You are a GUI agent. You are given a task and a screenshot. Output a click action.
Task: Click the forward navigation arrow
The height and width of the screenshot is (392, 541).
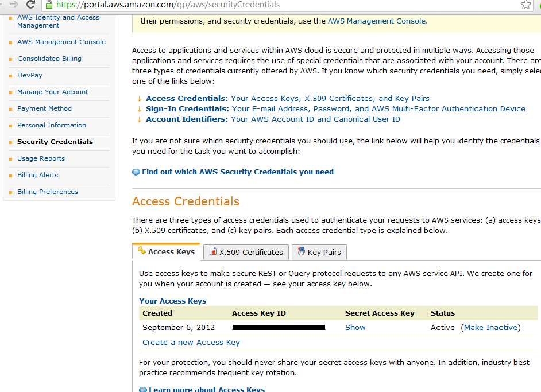pos(14,5)
